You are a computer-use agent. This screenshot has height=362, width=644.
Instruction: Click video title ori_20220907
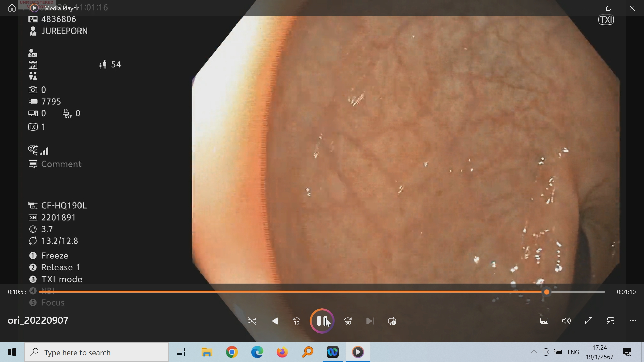[38, 320]
